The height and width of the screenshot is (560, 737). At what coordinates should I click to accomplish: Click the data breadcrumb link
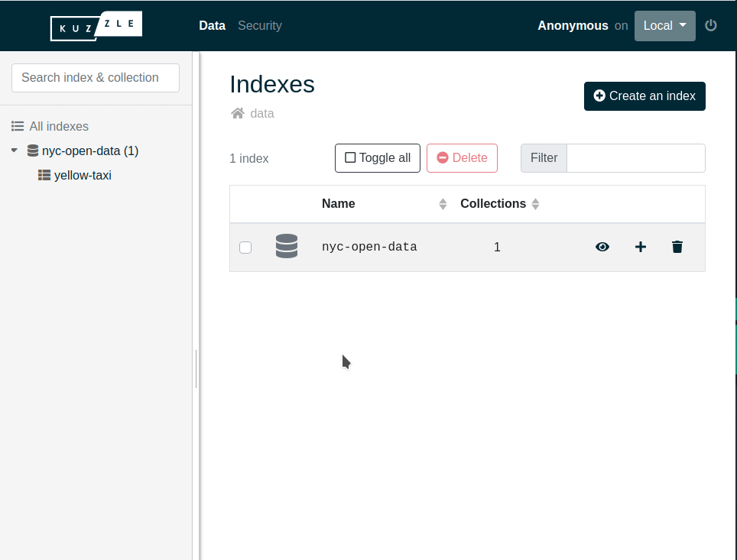pyautogui.click(x=261, y=113)
